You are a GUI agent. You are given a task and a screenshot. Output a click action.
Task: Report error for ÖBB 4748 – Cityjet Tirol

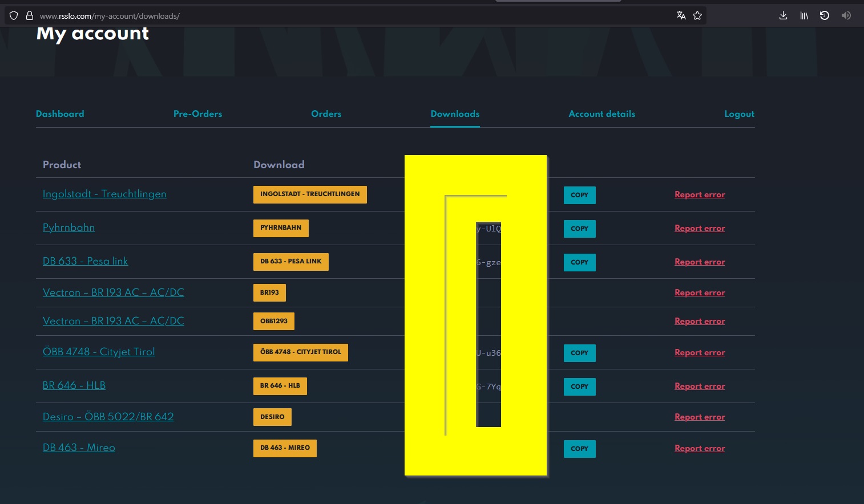click(700, 352)
